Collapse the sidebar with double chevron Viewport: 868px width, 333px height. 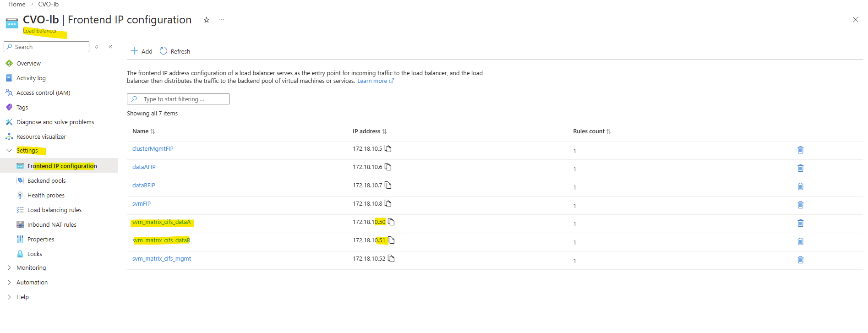[x=110, y=47]
